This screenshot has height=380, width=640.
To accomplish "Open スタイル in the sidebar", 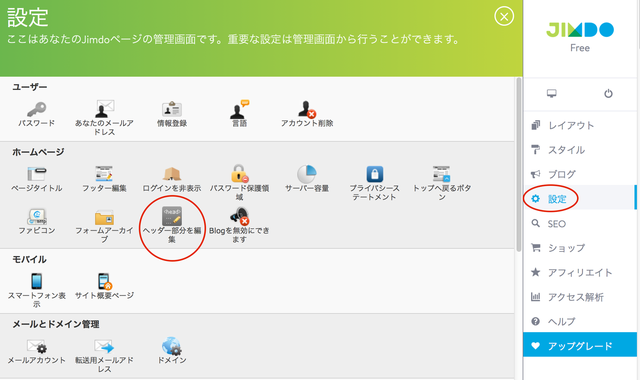I will 580,150.
